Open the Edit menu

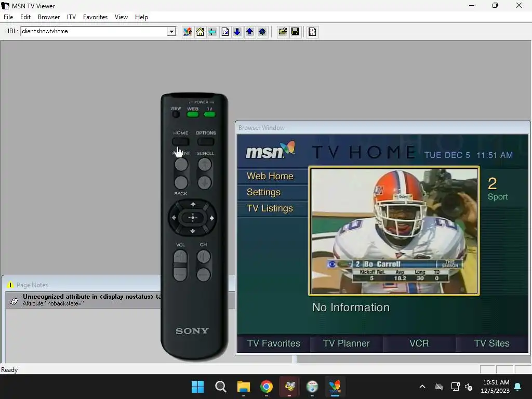(x=25, y=17)
